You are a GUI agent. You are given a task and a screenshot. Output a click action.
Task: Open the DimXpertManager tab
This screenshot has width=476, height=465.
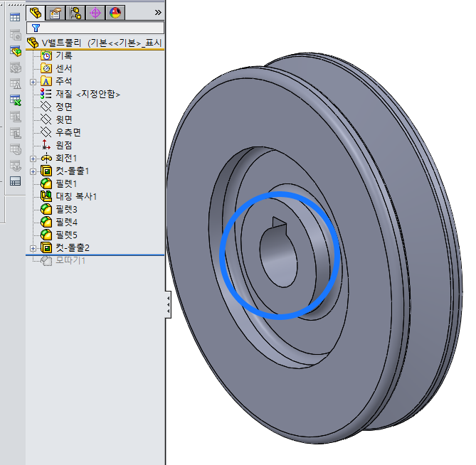tap(95, 13)
